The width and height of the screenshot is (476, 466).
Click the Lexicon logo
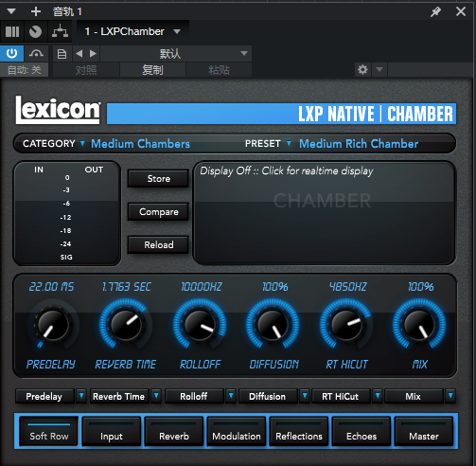(58, 110)
